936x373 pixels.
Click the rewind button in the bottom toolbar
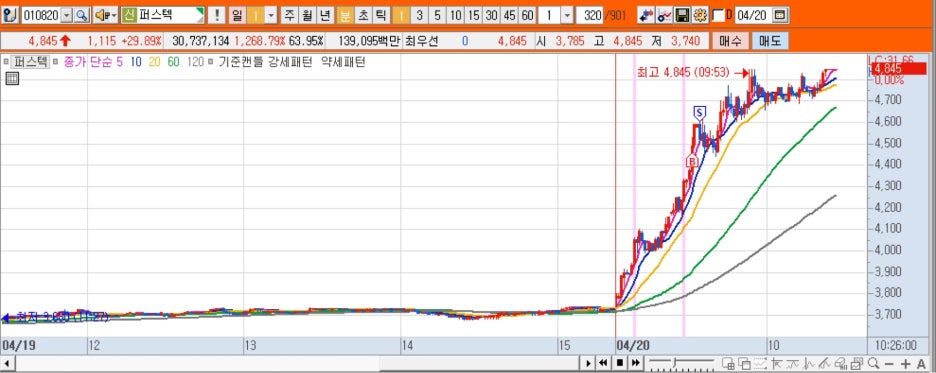tap(603, 363)
